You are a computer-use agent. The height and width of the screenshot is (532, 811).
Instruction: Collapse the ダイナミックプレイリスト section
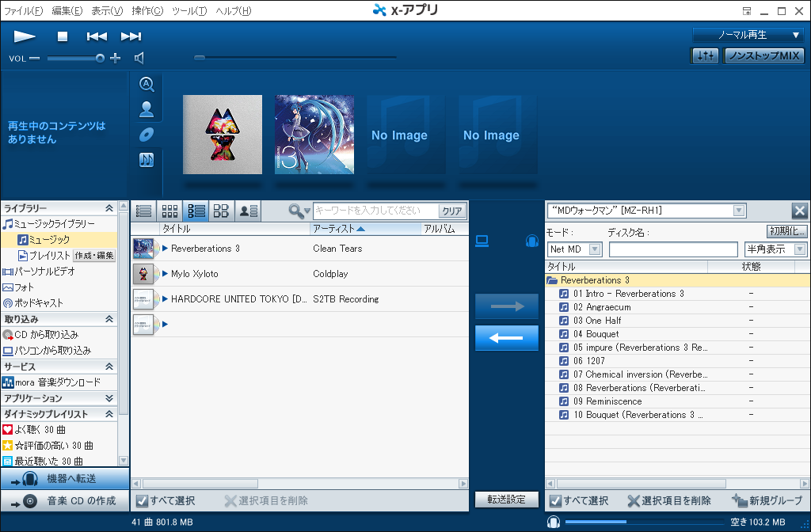click(x=109, y=414)
